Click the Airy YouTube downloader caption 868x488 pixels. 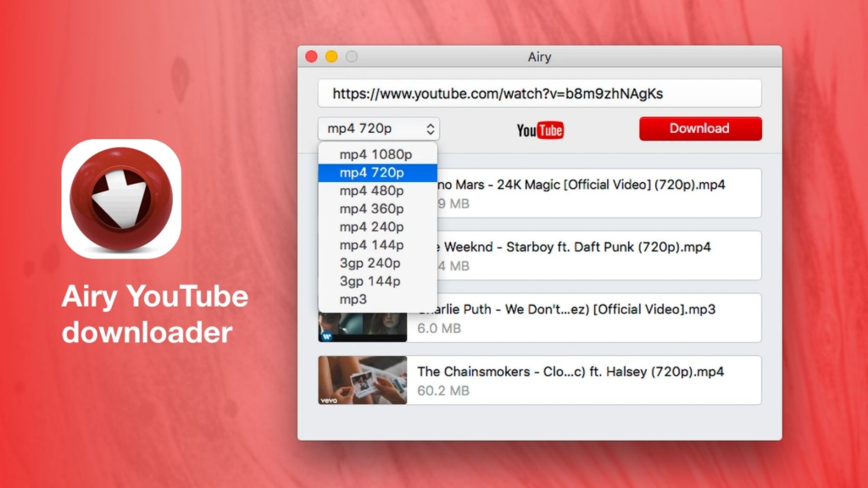click(x=155, y=313)
